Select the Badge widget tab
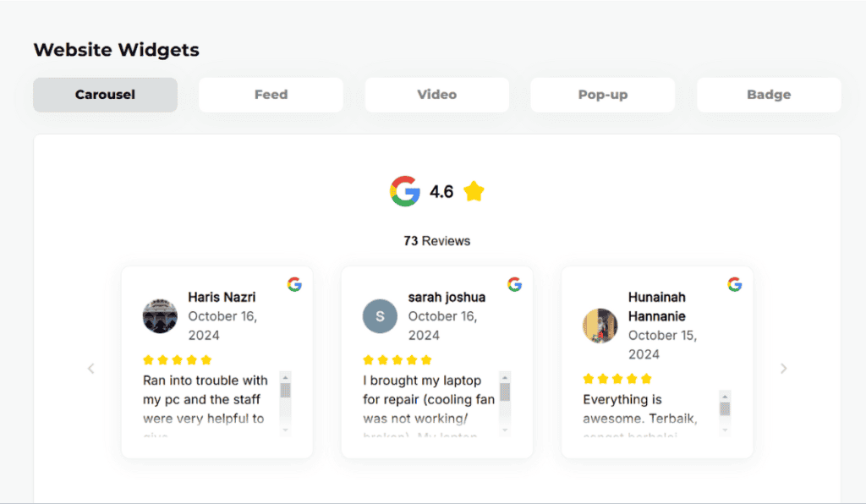 (x=768, y=95)
